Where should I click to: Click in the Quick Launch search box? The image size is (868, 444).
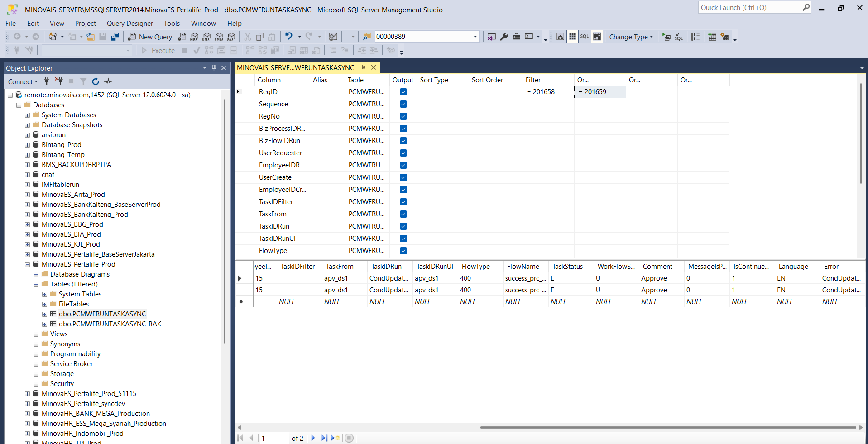(x=750, y=7)
